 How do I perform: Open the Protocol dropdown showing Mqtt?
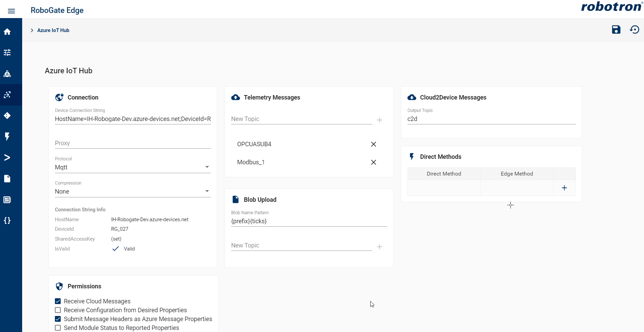point(133,167)
